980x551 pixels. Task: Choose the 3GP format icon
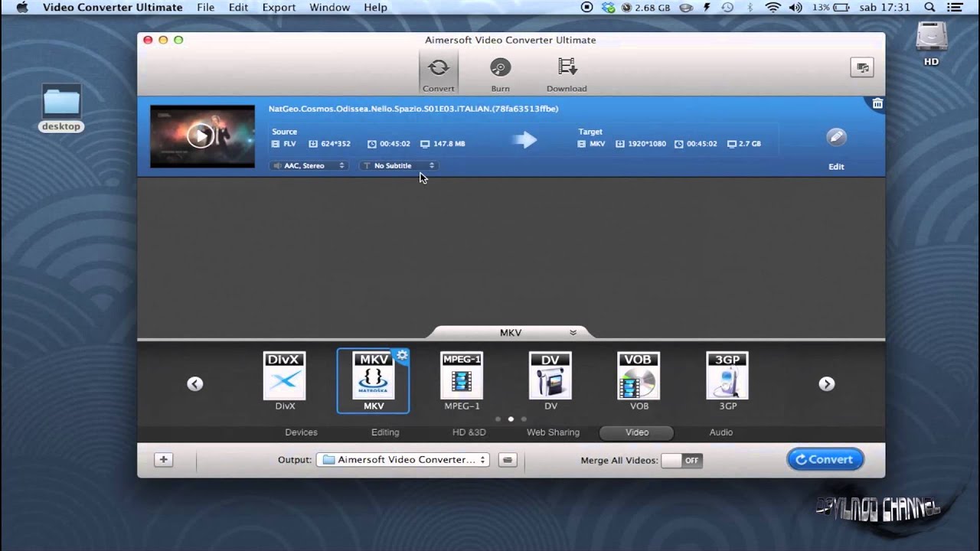727,376
